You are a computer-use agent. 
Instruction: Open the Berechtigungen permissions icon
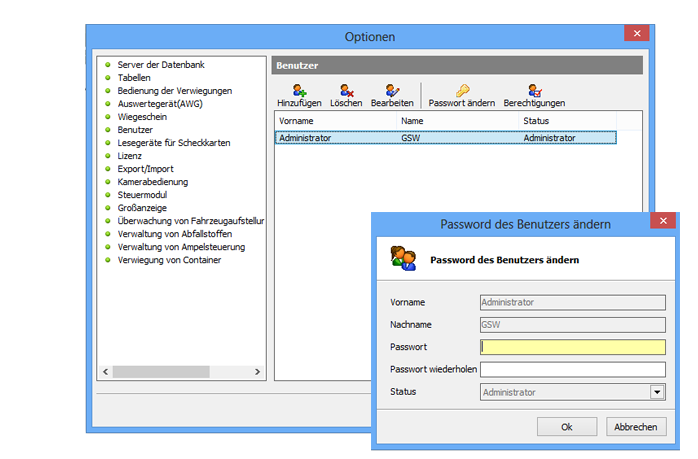pos(534,91)
